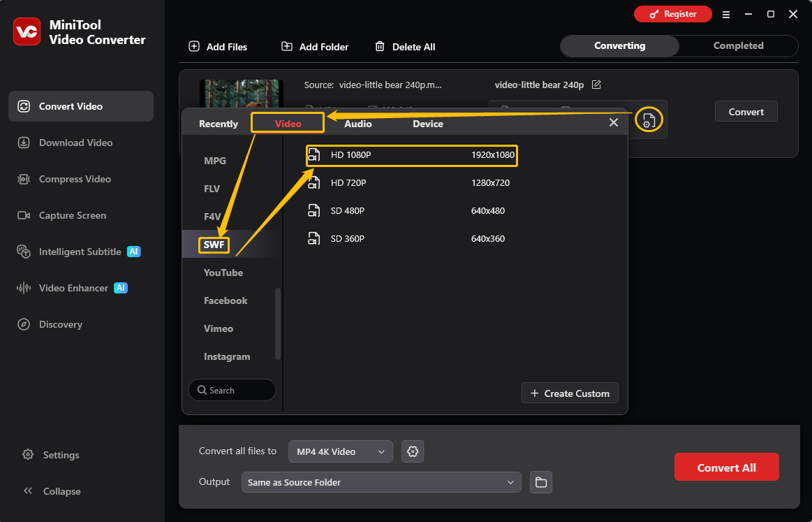Click the HD 1080P file icon

click(313, 154)
